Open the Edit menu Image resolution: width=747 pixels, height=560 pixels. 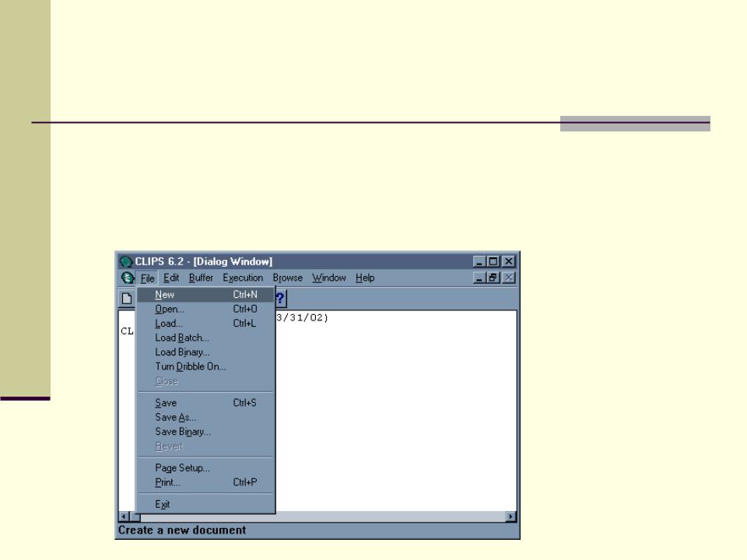click(x=171, y=278)
